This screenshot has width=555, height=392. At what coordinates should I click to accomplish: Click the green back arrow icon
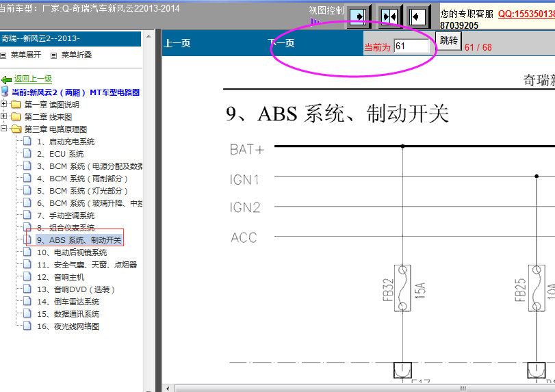(x=6, y=80)
